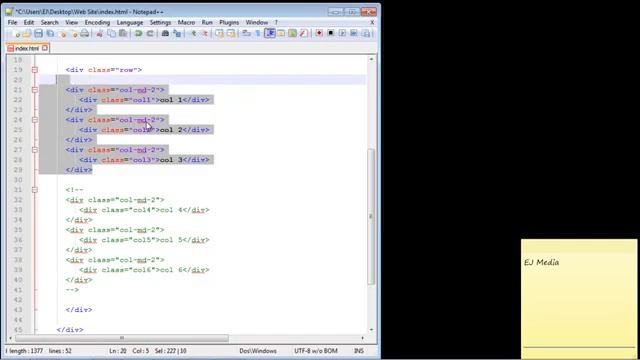Open the Search menu
640x360 pixels.
tap(49, 22)
